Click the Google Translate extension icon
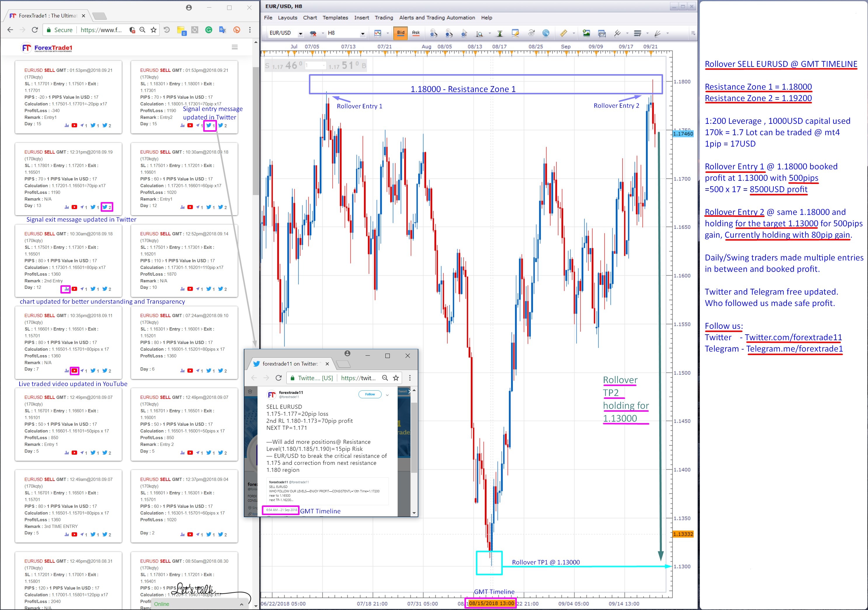Viewport: 868px width, 610px height. point(222,29)
